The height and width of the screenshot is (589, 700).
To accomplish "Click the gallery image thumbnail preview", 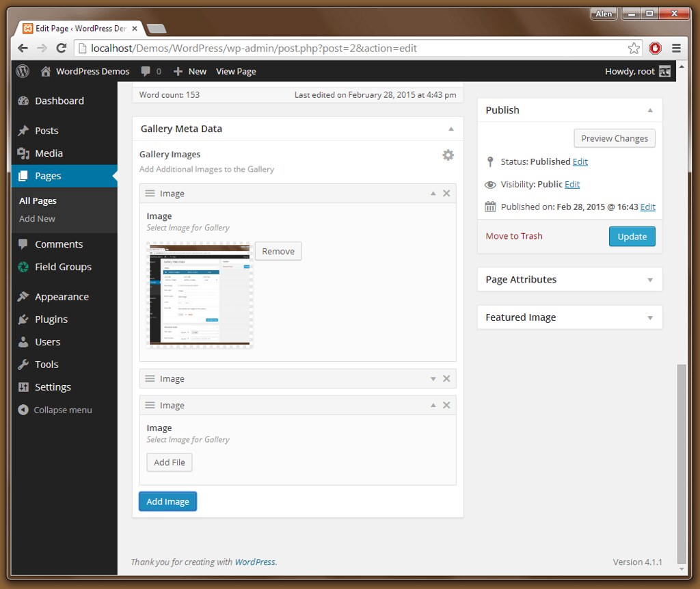I will click(200, 295).
